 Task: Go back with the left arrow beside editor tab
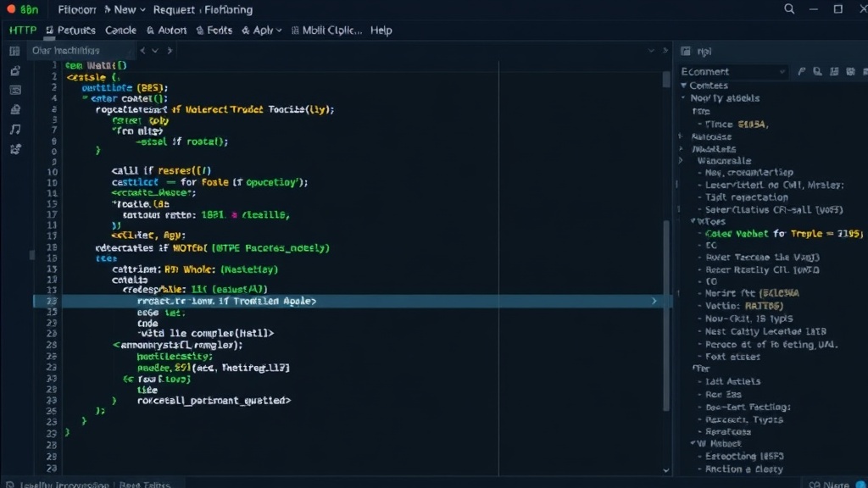[142, 50]
